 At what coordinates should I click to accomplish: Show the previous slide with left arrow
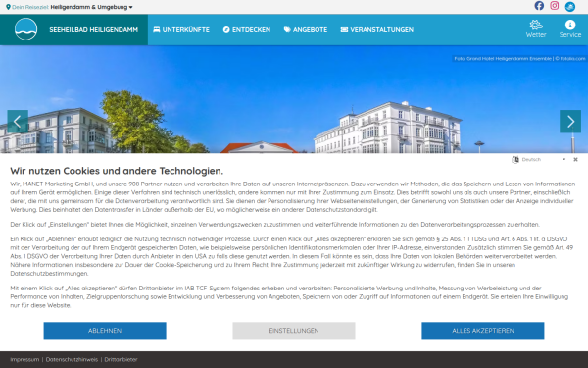pyautogui.click(x=18, y=122)
